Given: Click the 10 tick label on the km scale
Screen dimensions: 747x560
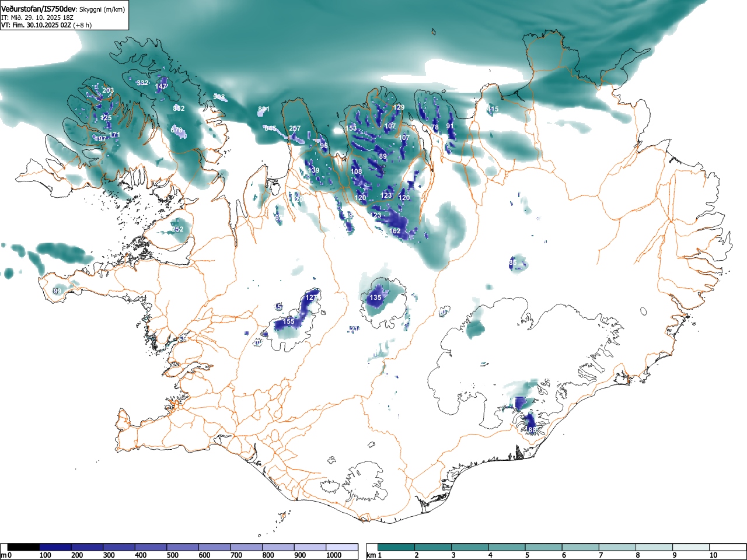Looking at the screenshot, I should (713, 555).
